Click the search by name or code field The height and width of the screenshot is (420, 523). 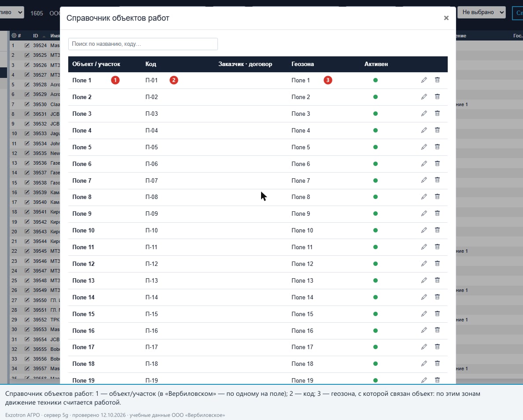tap(143, 44)
